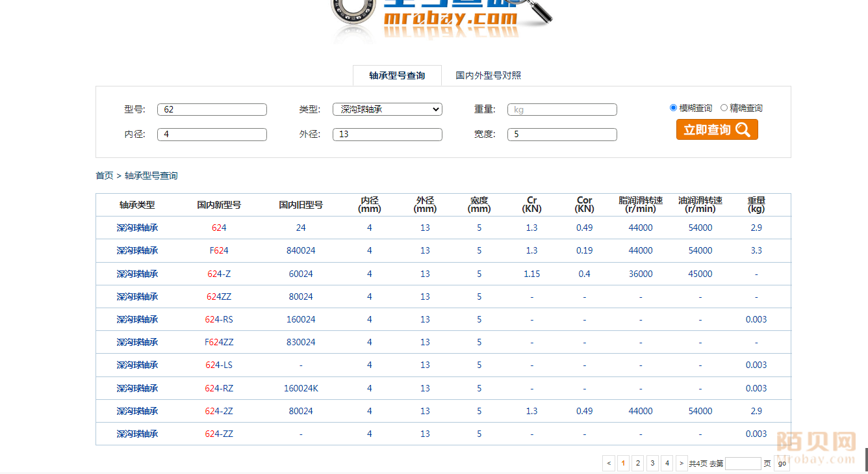Go to page 2 of results
Image resolution: width=868 pixels, height=474 pixels.
(638, 463)
